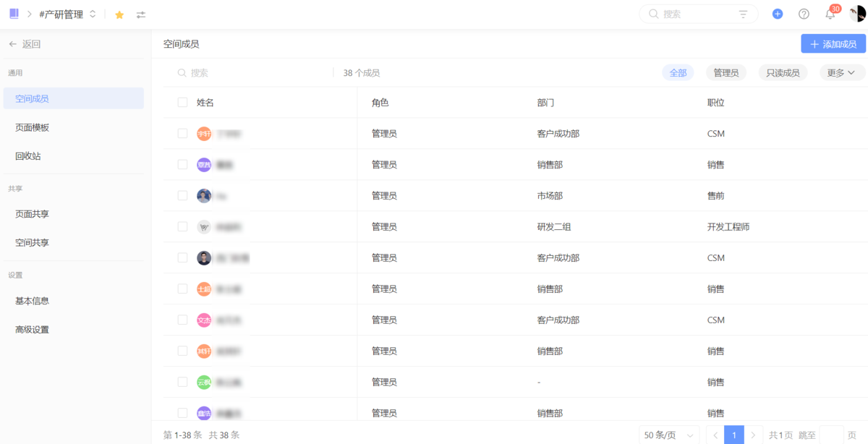Open the notifications bell with 30 alerts
The image size is (868, 444).
click(830, 14)
